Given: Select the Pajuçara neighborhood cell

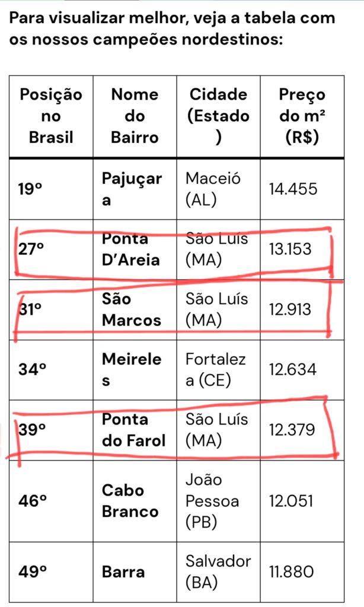Looking at the screenshot, I should click(132, 190).
